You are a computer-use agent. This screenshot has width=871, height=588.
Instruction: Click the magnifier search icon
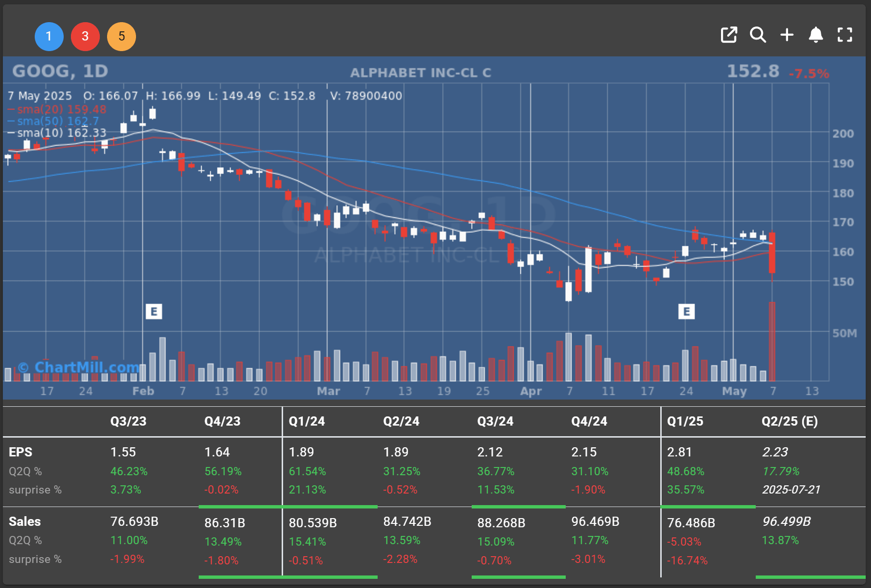[758, 35]
